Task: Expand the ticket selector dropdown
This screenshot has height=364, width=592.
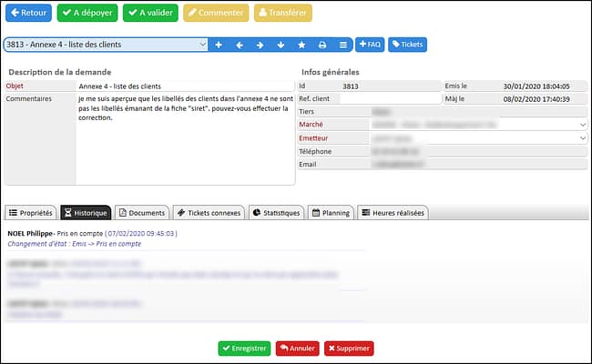Action: 202,45
